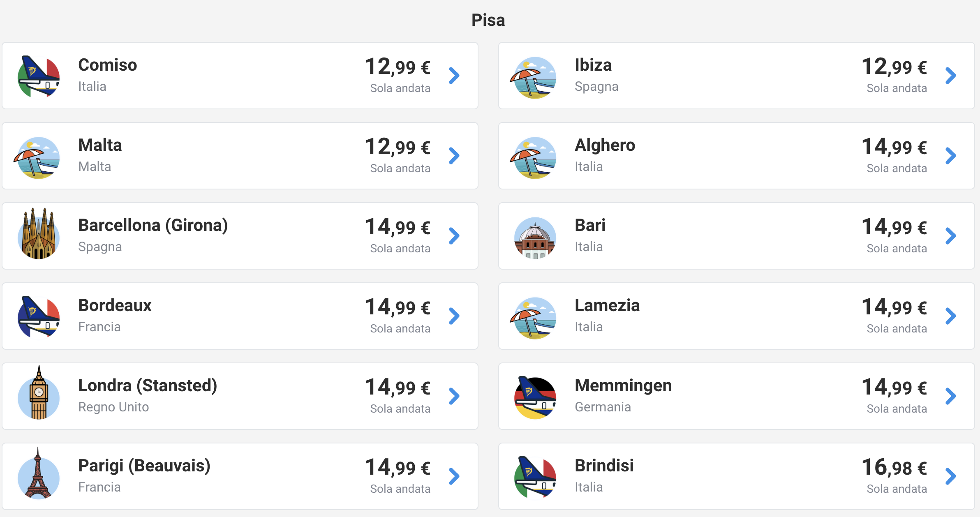Select the Parigi (Beauvais) destination name
Screen dimensions: 980x517
pos(144,466)
